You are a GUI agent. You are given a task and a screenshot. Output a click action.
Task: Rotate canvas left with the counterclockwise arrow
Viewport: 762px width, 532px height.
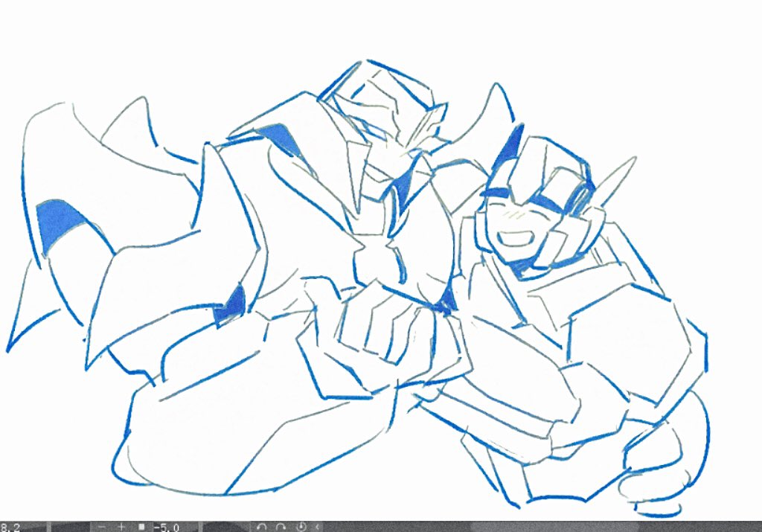click(261, 527)
